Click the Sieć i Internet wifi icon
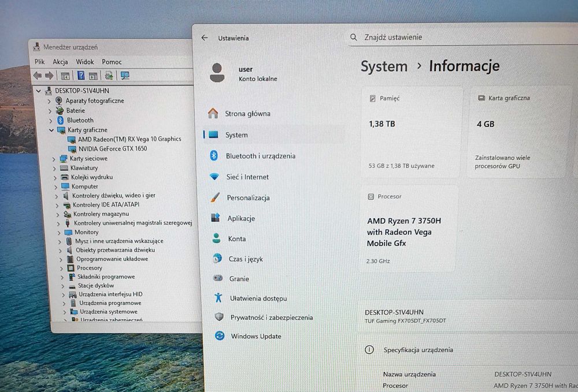This screenshot has height=392, width=578. click(214, 177)
